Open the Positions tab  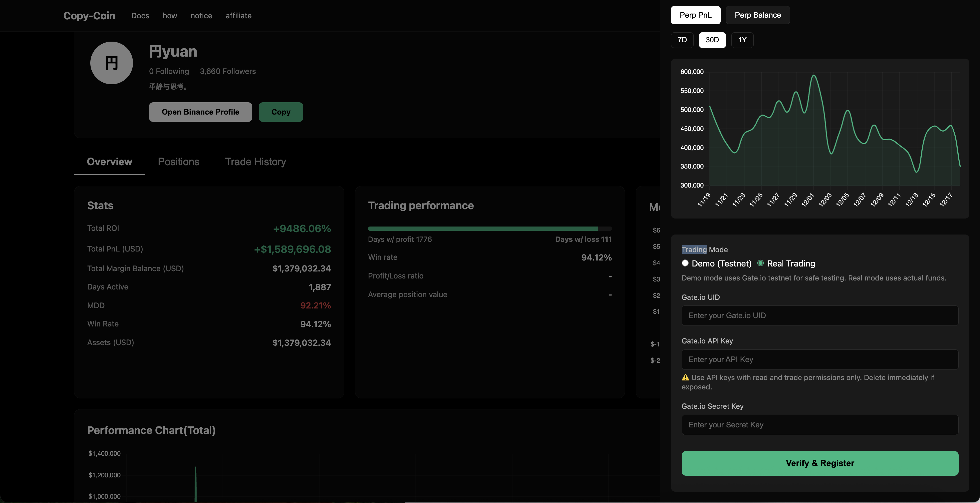tap(178, 162)
